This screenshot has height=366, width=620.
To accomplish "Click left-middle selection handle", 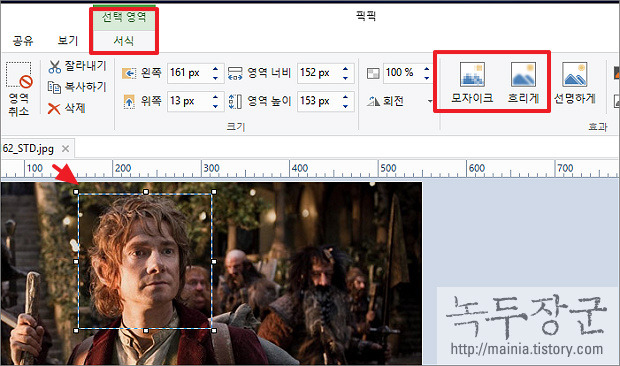I will (x=76, y=261).
